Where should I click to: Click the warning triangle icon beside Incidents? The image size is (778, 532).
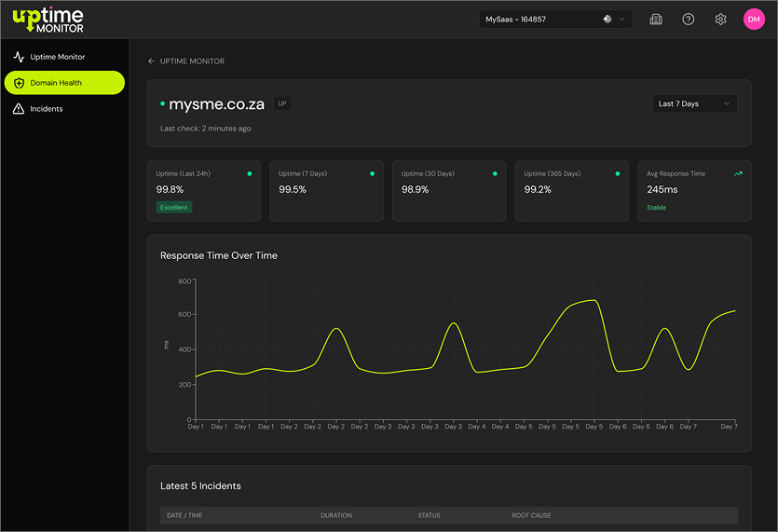click(x=19, y=109)
